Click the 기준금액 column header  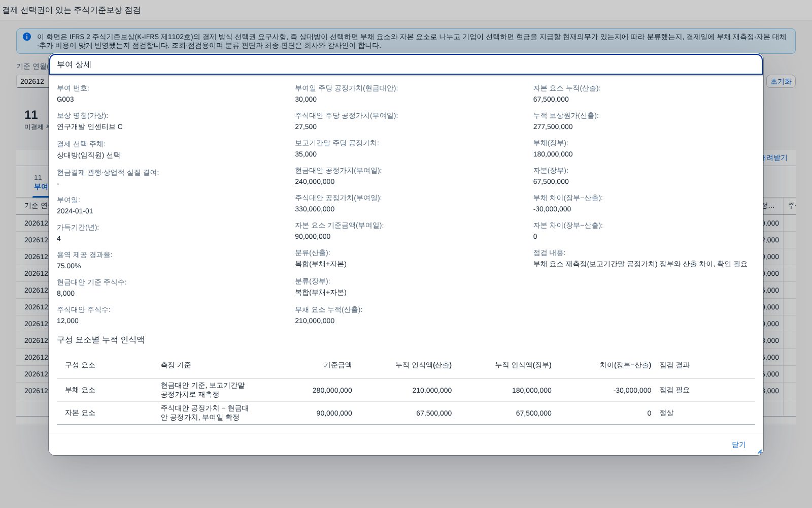337,365
